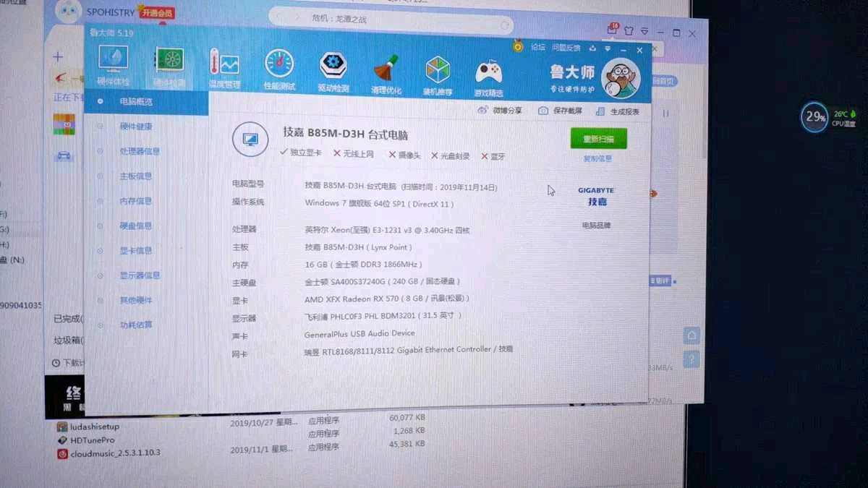
Task: Click the 开通会员 membership button
Action: [x=156, y=13]
